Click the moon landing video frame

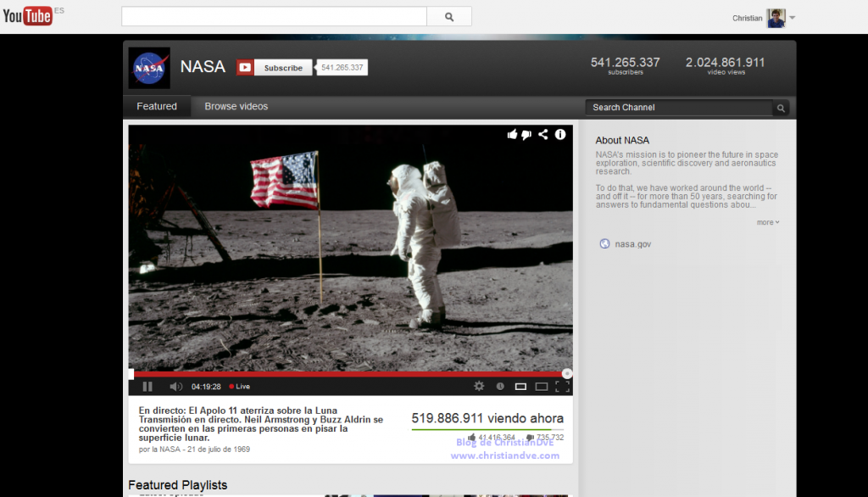(x=350, y=248)
